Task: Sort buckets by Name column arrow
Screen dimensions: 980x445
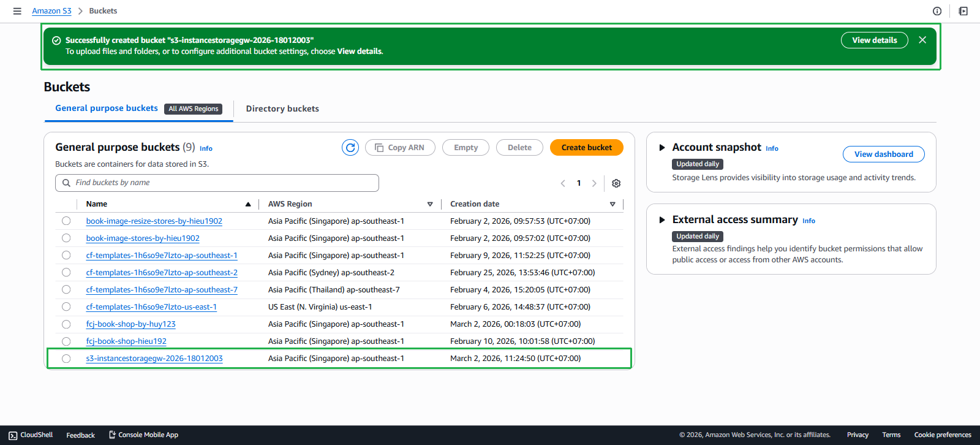Action: [248, 204]
